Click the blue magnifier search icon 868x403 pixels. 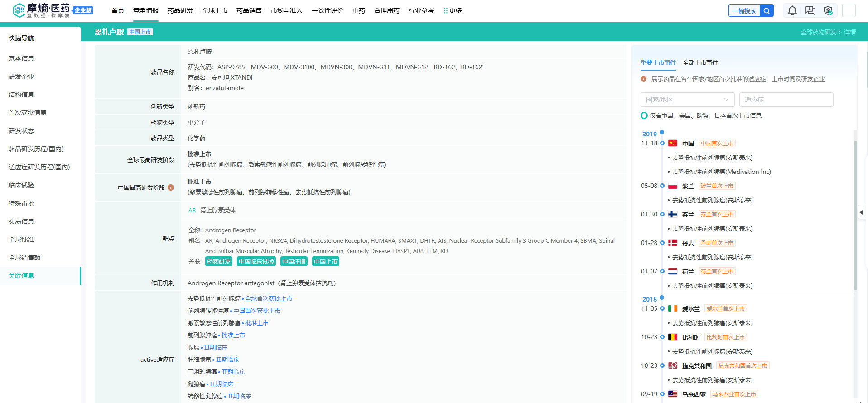(x=767, y=10)
